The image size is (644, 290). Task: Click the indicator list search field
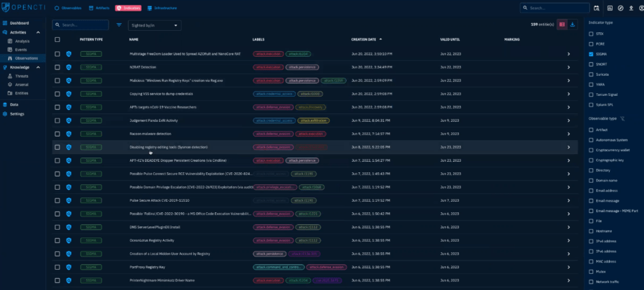(83, 25)
